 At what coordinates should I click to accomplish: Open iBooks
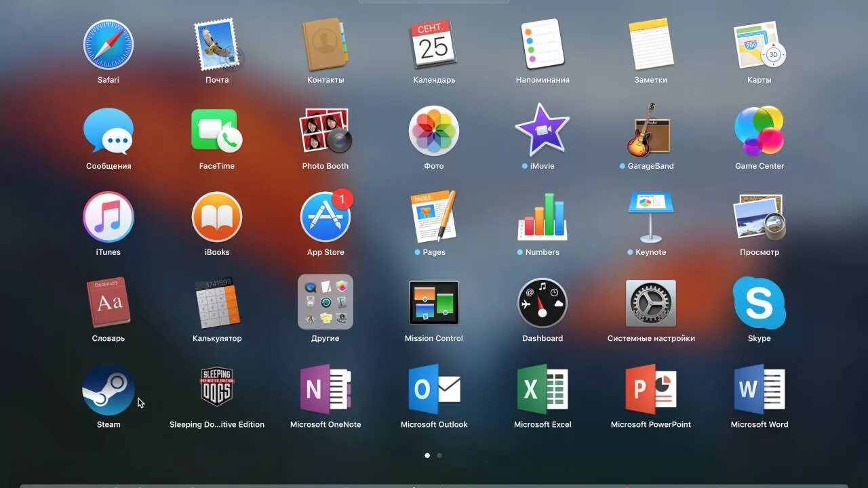(x=217, y=217)
